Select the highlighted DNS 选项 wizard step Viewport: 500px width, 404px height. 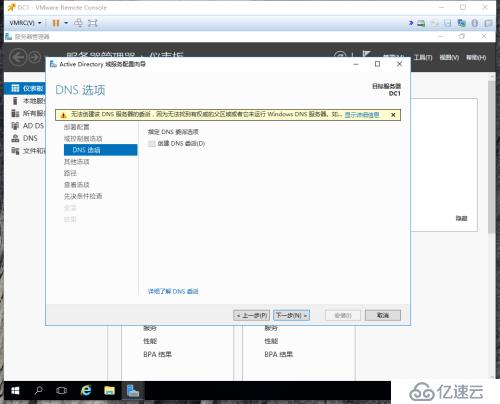(x=100, y=150)
